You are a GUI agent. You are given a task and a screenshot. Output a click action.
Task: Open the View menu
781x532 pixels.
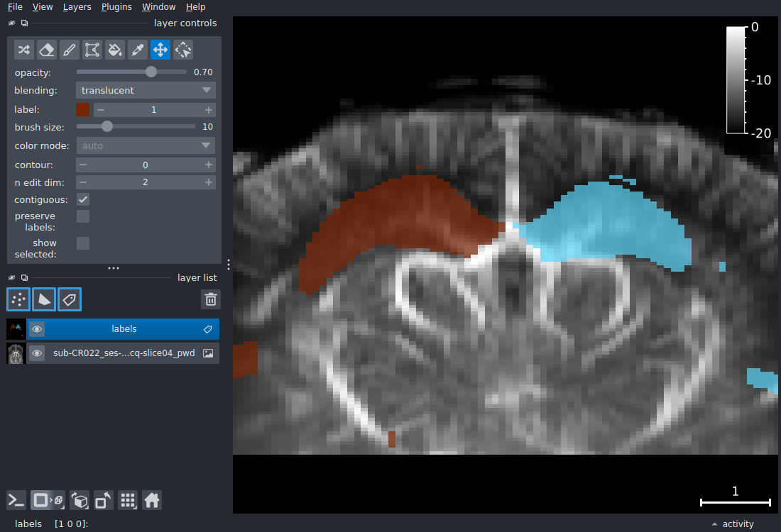click(43, 7)
